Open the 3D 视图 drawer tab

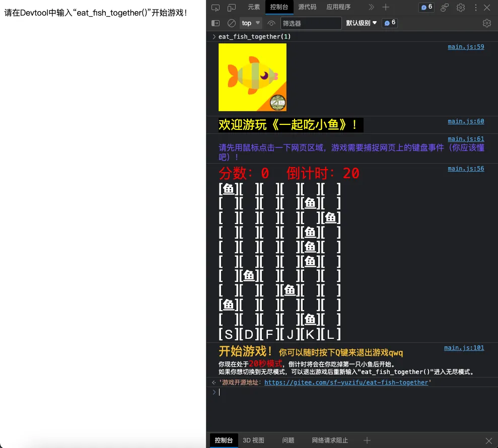pos(254,440)
